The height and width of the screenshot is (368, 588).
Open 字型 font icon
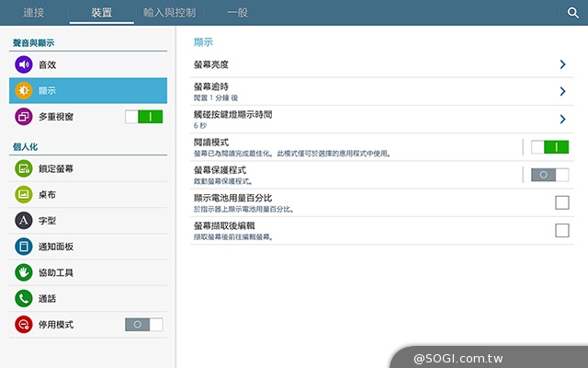23,221
